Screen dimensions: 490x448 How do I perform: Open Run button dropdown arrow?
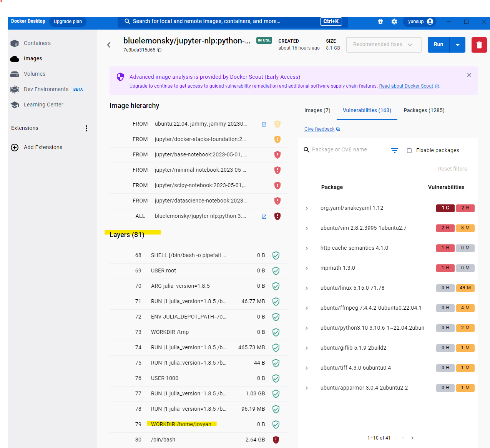tap(458, 45)
